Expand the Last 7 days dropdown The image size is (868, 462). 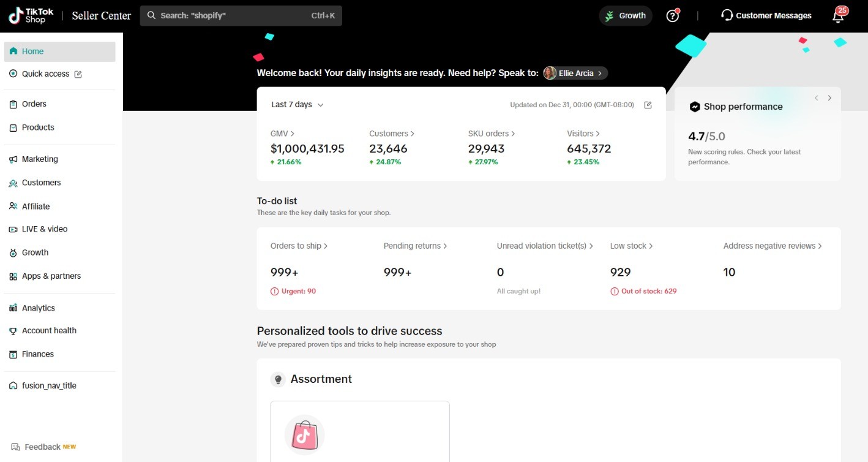tap(297, 105)
